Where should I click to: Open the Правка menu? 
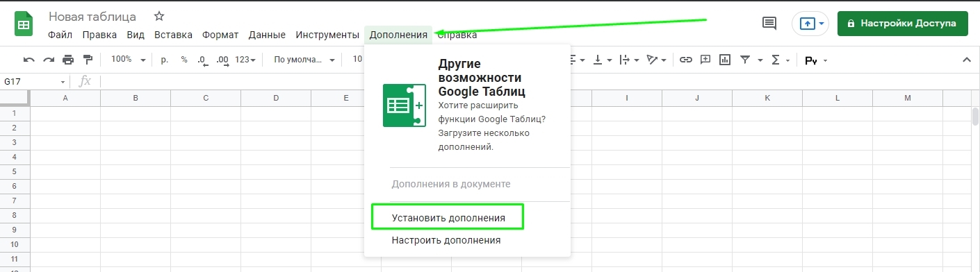[x=99, y=35]
